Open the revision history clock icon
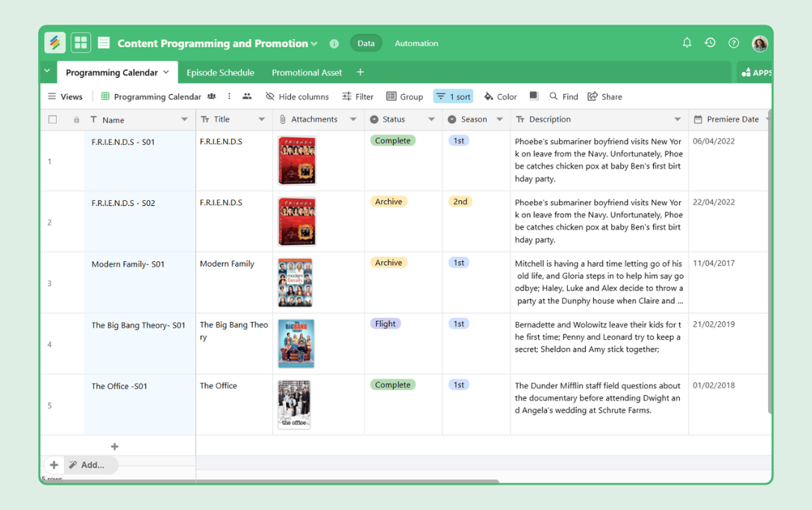 710,43
